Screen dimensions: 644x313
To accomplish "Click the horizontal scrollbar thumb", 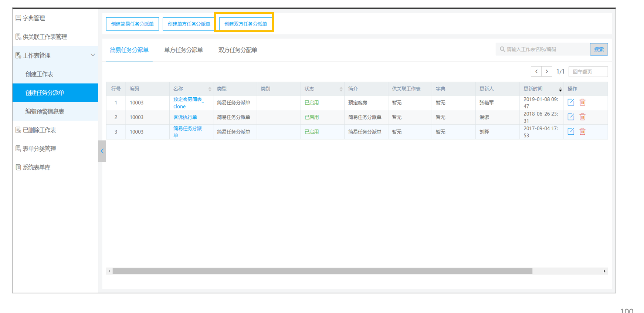I will 322,271.
